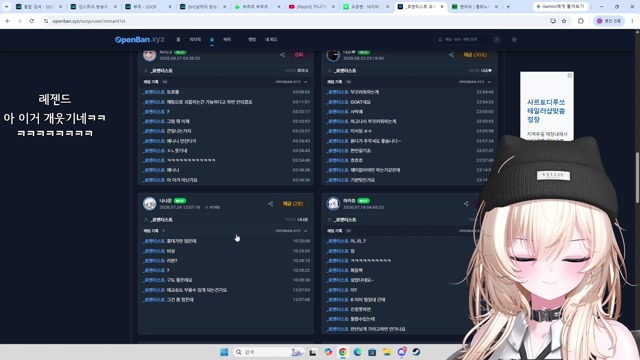Open avatar of bottom-right ban card
This screenshot has height=360, width=640.
[333, 204]
